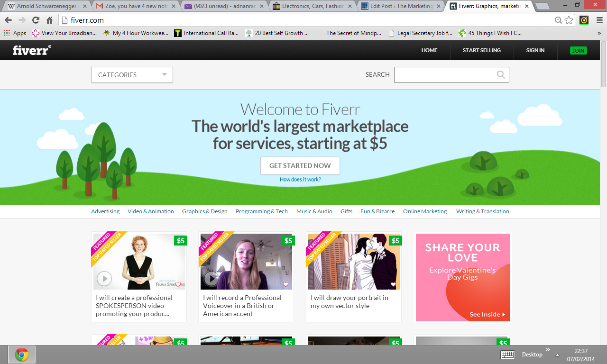Open Writing & Translation category link

(x=483, y=211)
